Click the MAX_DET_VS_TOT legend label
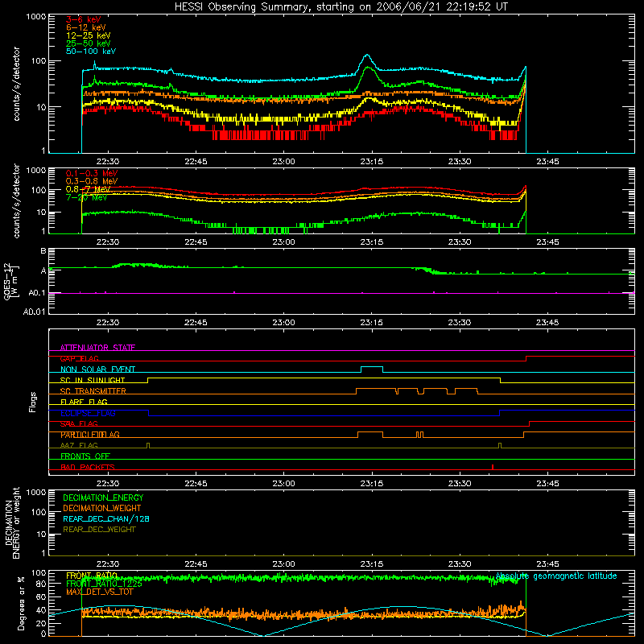Image resolution: width=644 pixels, height=644 pixels. coord(99,592)
